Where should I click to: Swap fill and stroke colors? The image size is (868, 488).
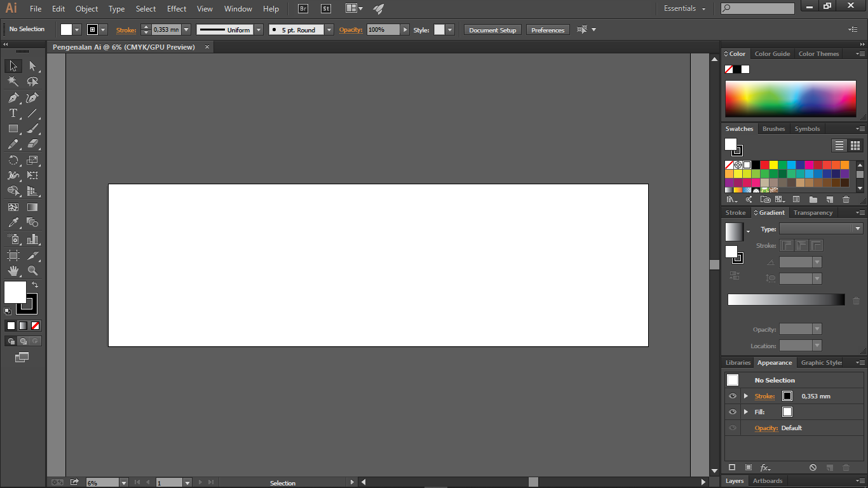pos(35,285)
